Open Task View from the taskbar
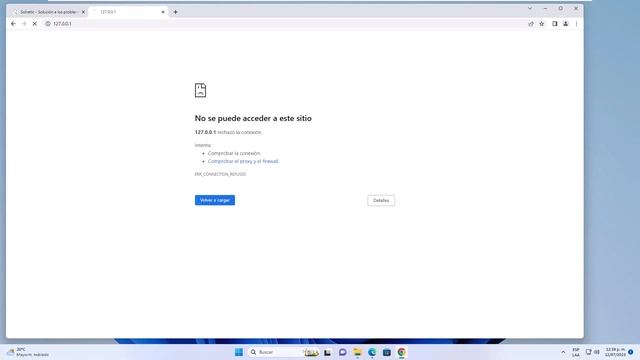 (x=327, y=352)
